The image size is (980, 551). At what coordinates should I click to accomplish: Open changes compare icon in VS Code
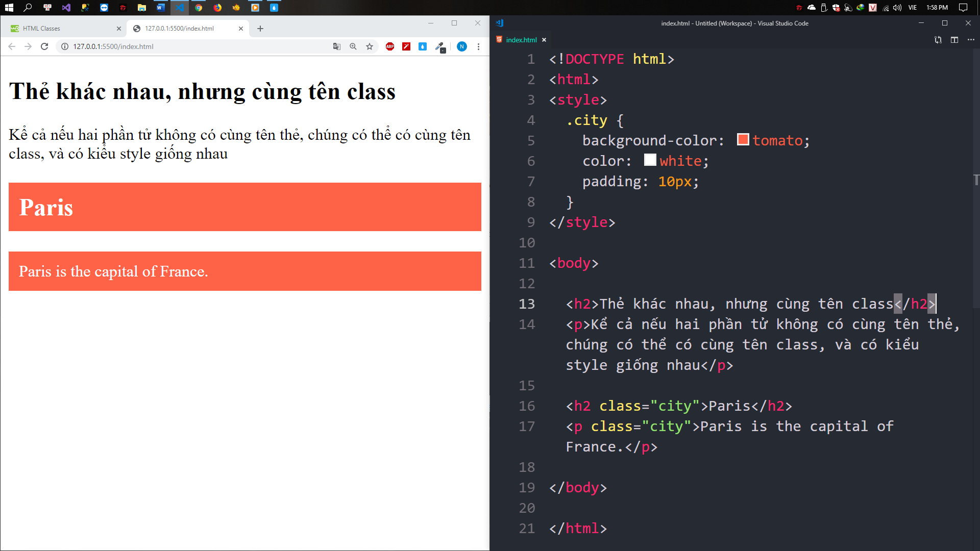(938, 40)
